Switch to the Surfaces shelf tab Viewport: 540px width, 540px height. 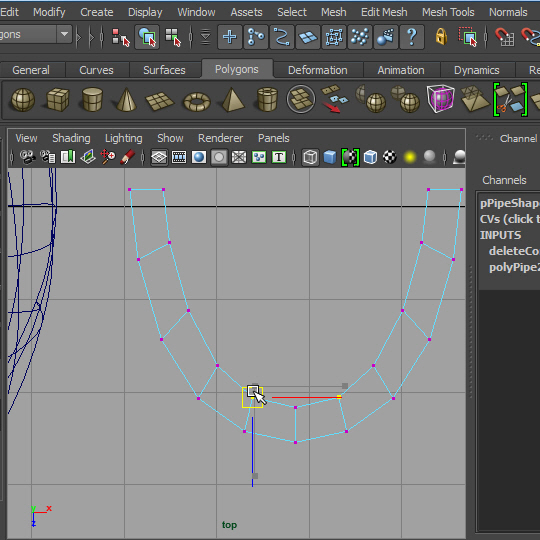click(x=164, y=70)
